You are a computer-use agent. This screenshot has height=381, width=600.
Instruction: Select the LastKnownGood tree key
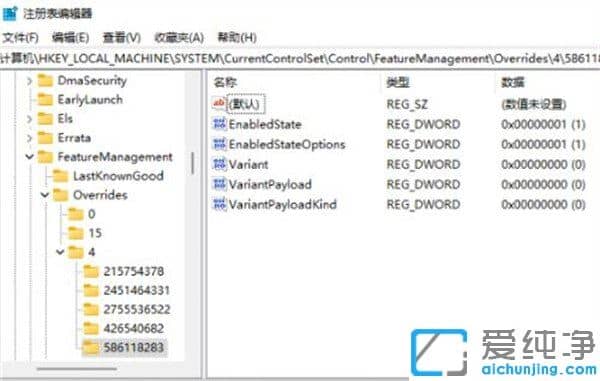coord(118,176)
